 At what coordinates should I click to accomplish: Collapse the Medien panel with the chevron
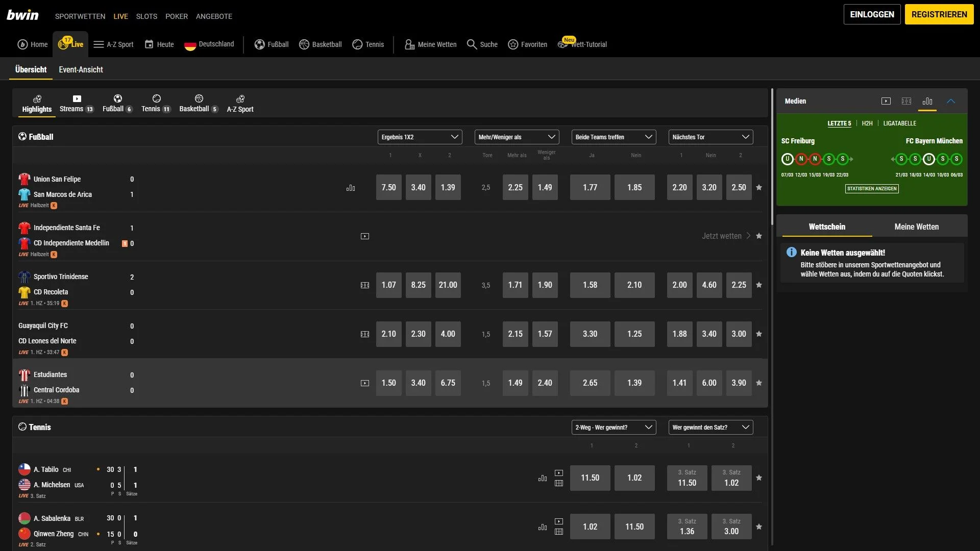[x=951, y=101]
